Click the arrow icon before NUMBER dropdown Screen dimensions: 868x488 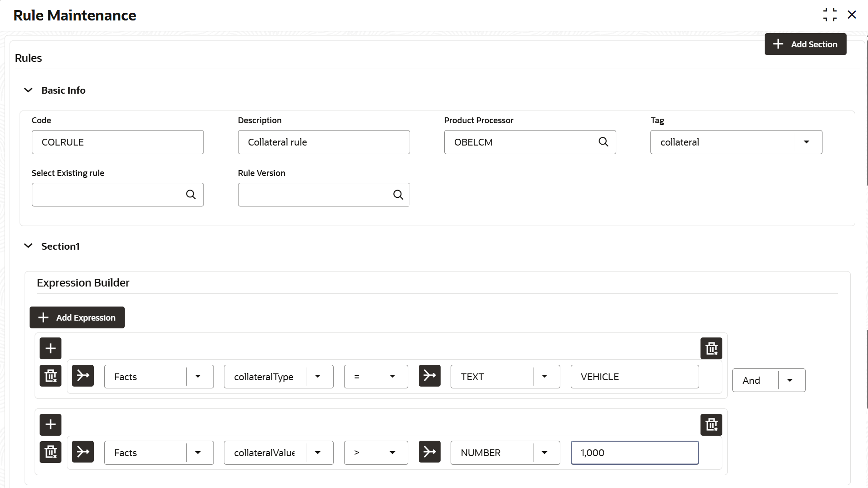pos(429,452)
